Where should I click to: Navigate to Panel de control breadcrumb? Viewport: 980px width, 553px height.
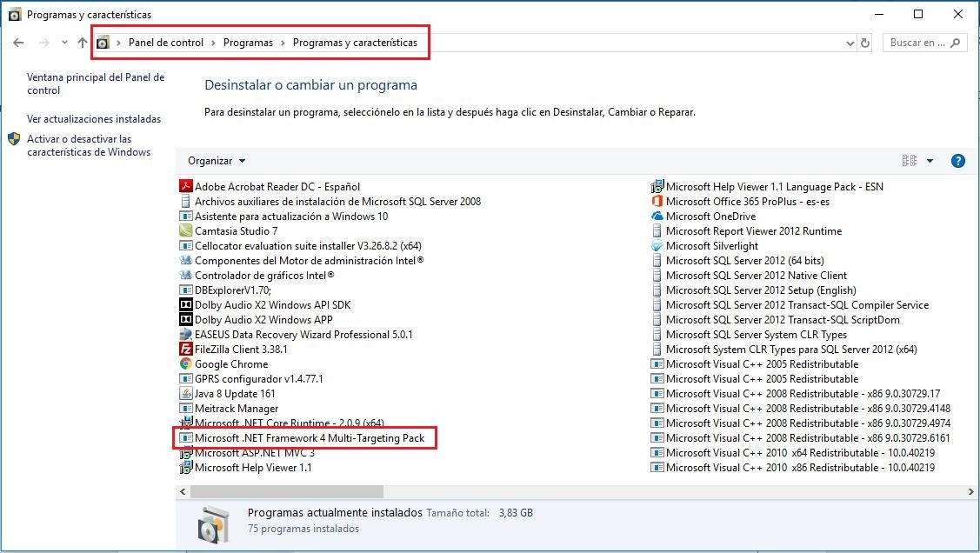165,43
